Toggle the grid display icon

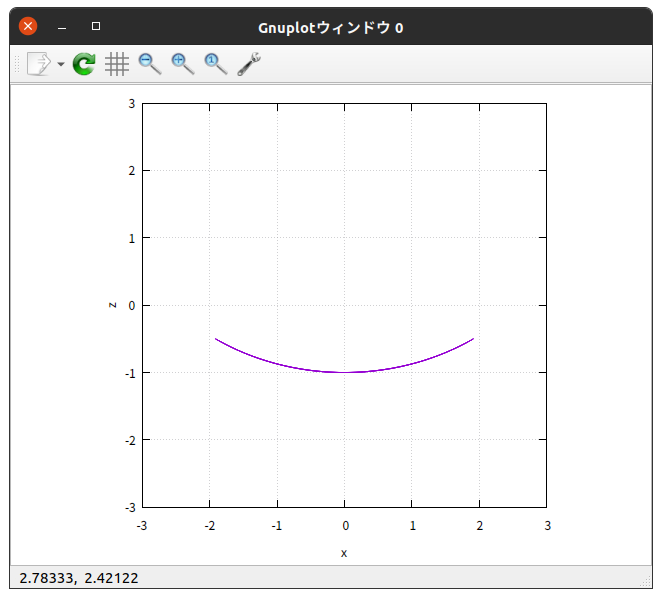117,64
